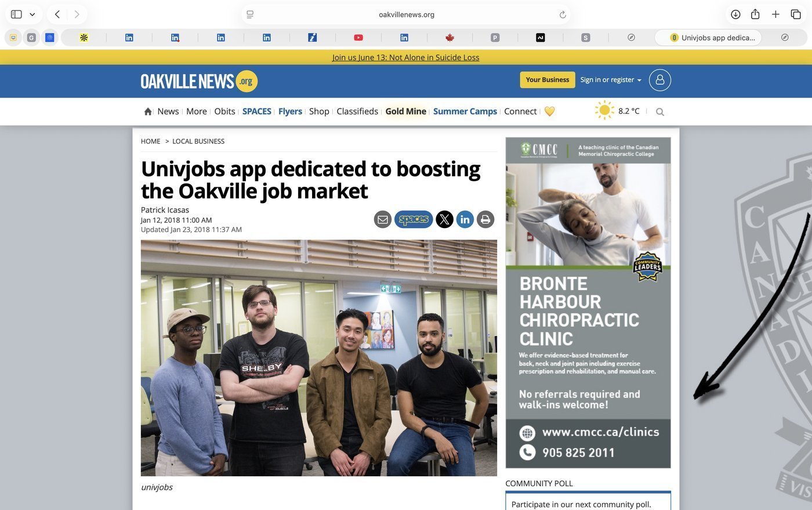Click the oakvillenews.org address field
The height and width of the screenshot is (510, 812).
[406, 15]
